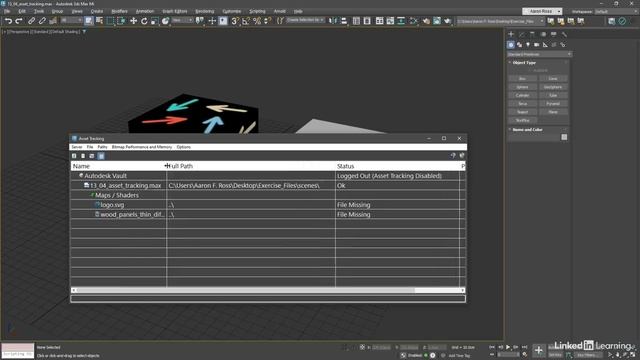
Task: Activate the Select and Link tool
Action: pyautogui.click(x=31, y=21)
